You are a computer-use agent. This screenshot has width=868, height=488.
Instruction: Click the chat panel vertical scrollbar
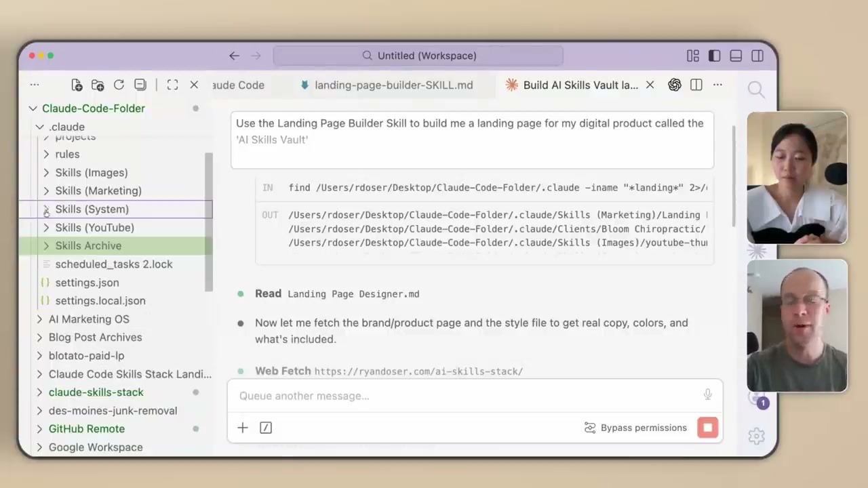pyautogui.click(x=734, y=176)
